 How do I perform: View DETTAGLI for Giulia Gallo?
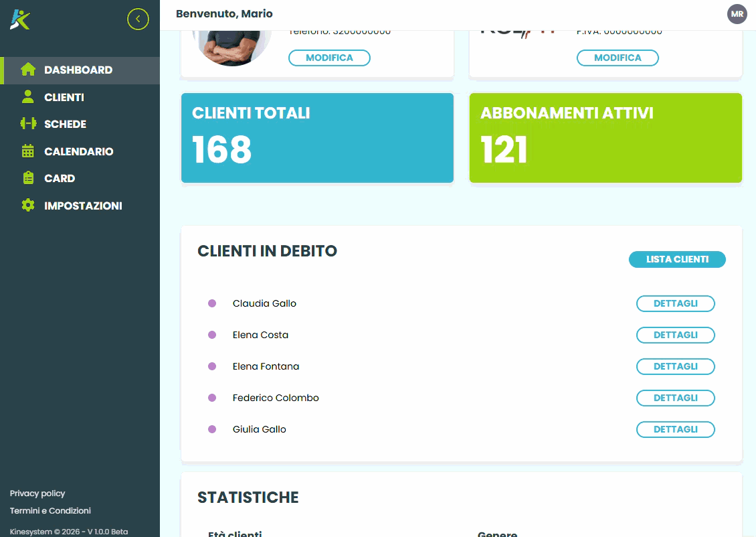[x=676, y=429]
